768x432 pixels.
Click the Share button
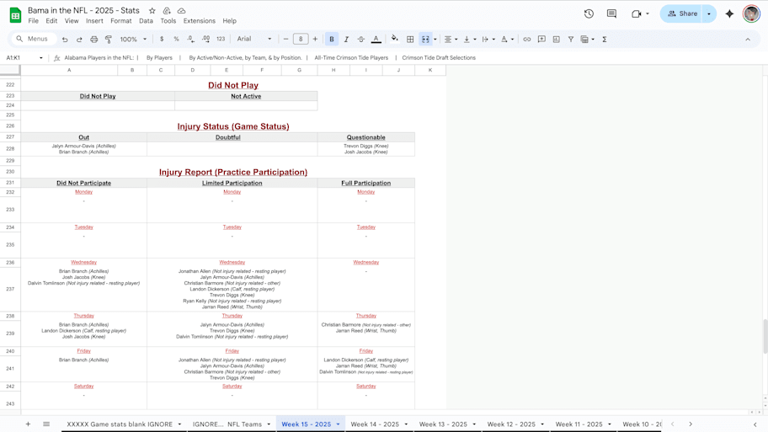(682, 14)
